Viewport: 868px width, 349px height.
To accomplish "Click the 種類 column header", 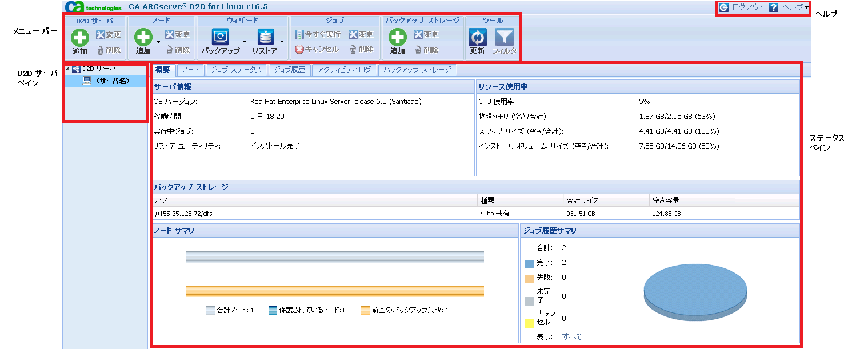I will pyautogui.click(x=521, y=200).
